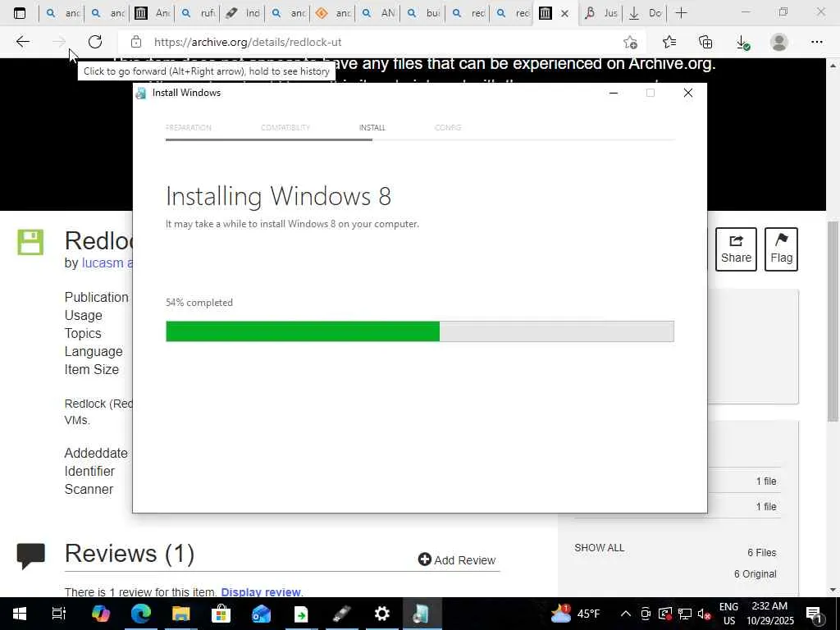Switch to the 'AN' search tab
The image size is (840, 630).
click(377, 13)
